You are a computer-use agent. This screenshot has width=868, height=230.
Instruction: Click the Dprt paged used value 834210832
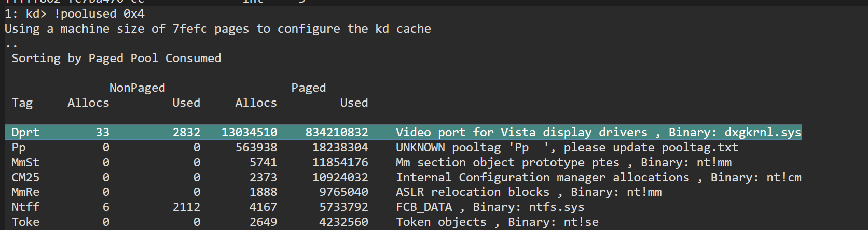point(336,132)
